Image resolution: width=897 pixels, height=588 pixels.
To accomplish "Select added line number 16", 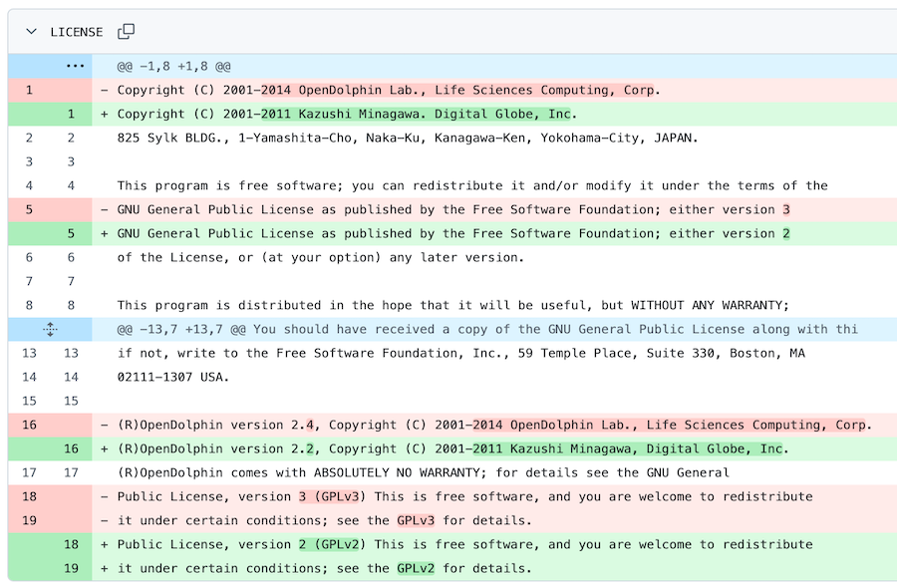I will [x=71, y=448].
